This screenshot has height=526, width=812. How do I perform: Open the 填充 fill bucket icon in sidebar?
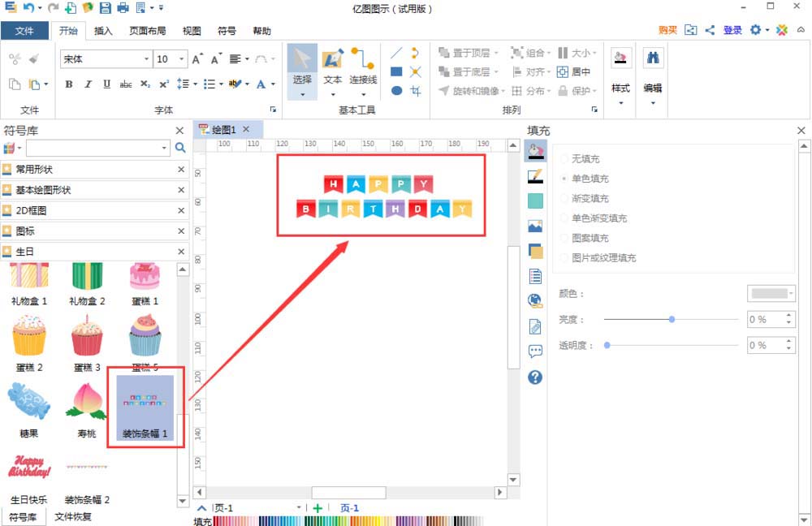pos(535,150)
